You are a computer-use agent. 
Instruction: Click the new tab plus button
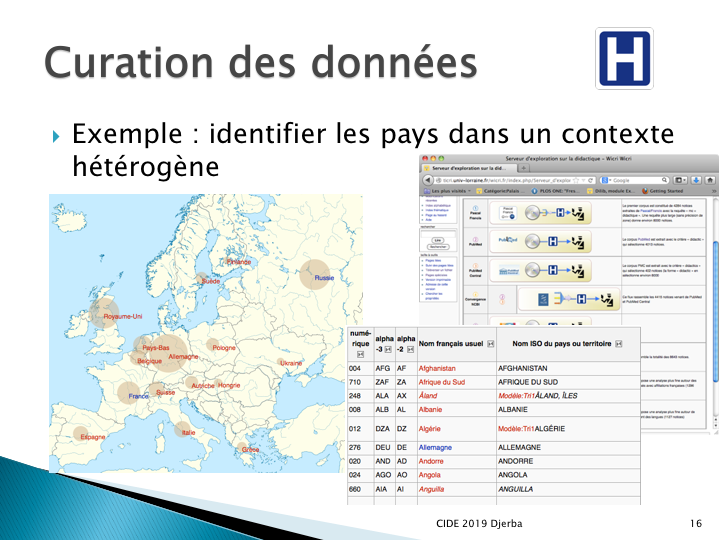coord(524,169)
